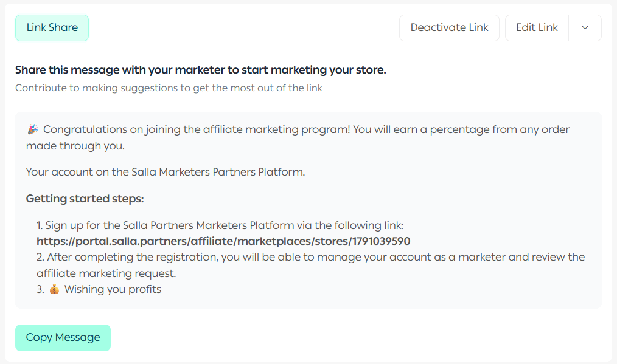Click the party popper emoji icon
The image size is (617, 364).
click(x=33, y=129)
